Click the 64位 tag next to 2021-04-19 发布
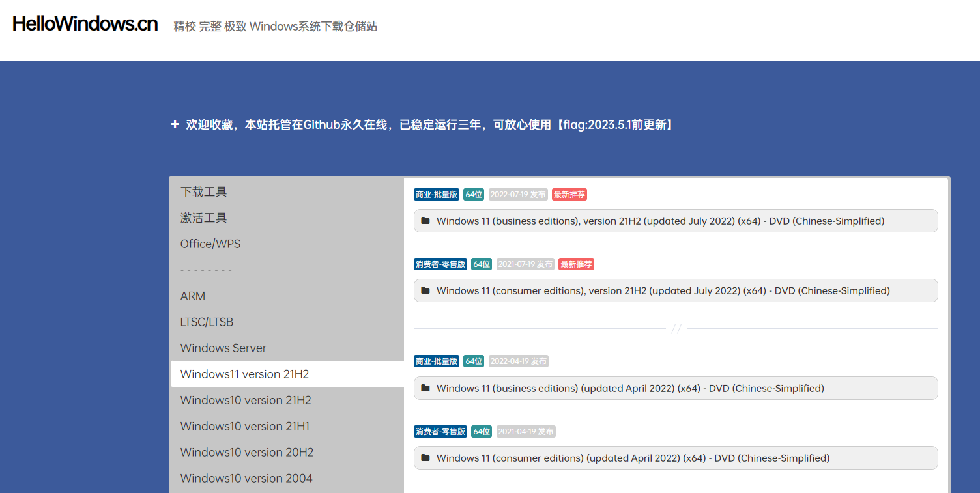 482,431
